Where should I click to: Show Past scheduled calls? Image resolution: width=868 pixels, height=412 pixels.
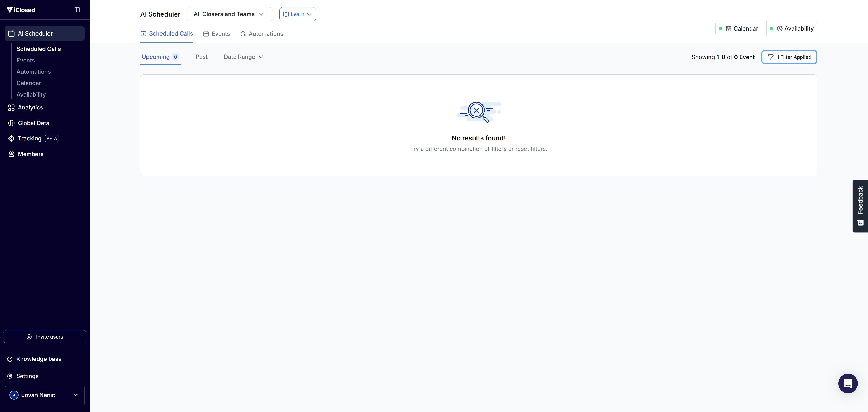pos(201,57)
